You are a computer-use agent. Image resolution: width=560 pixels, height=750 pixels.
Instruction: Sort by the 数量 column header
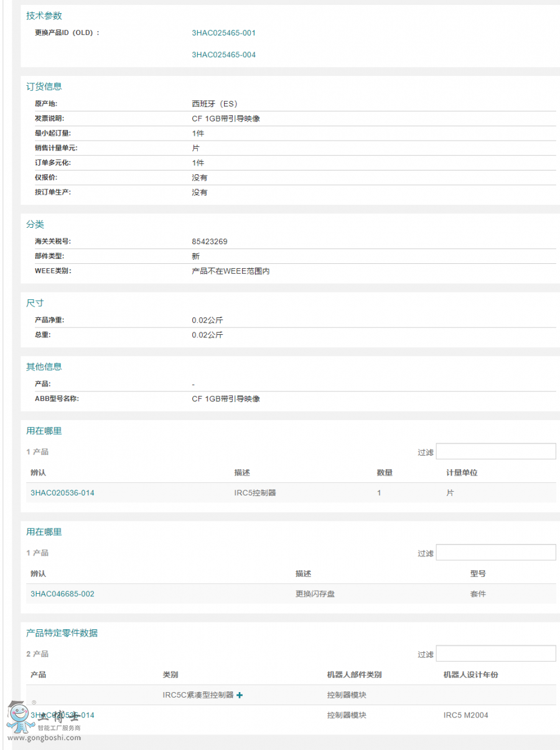[385, 473]
